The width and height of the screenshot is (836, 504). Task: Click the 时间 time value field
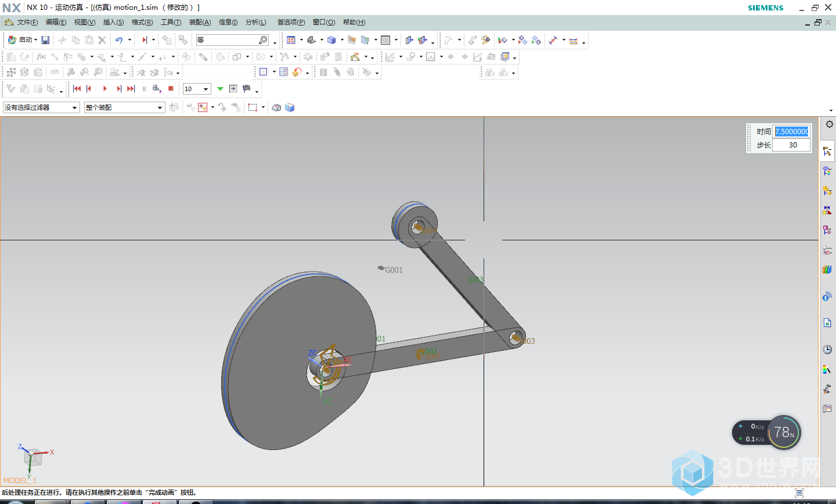point(791,132)
